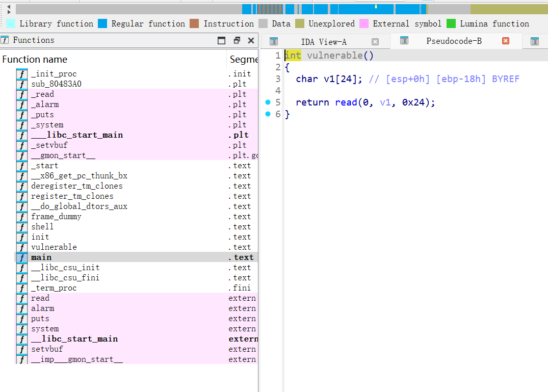The image size is (548, 392).
Task: Click the Segment column header
Action: tap(243, 59)
